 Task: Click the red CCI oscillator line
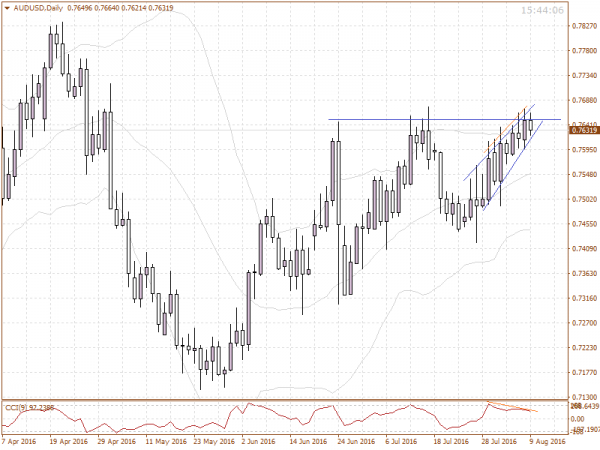[300, 415]
